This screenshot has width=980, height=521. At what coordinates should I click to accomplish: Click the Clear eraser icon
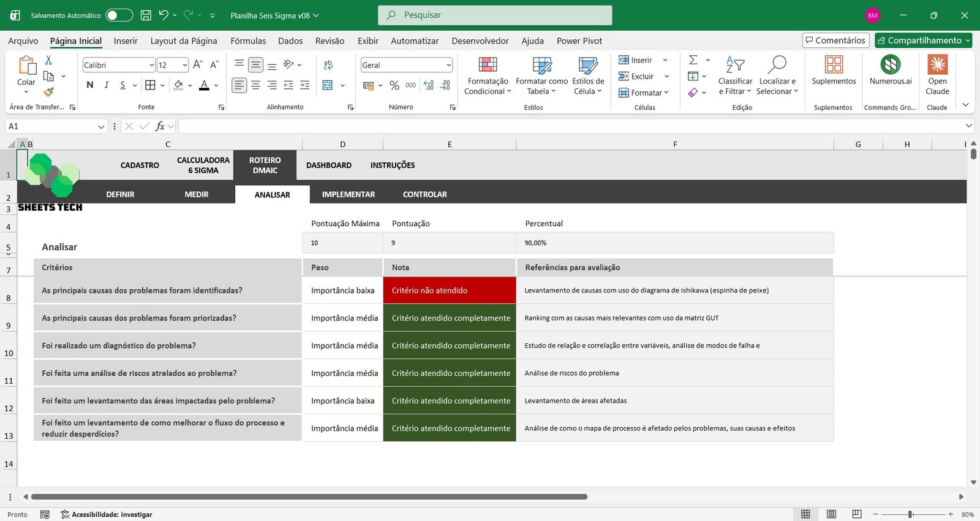click(693, 93)
